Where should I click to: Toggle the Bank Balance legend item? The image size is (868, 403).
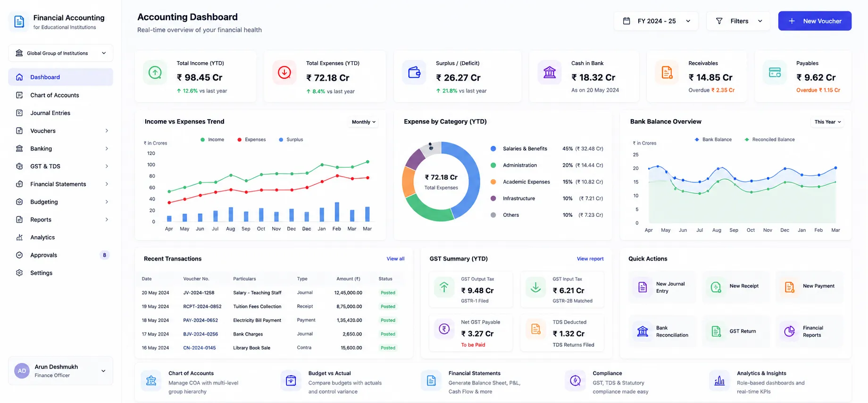713,140
